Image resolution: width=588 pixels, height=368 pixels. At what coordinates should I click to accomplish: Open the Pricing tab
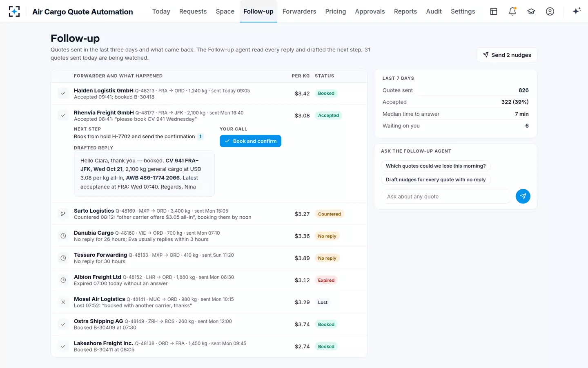[x=336, y=11]
